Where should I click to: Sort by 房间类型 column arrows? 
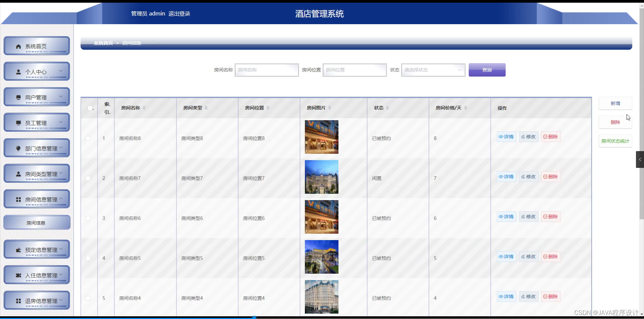(206, 108)
